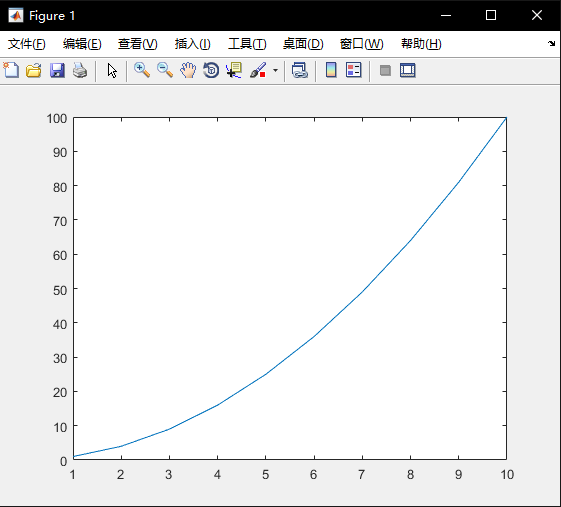This screenshot has height=507, width=561.
Task: Select the Edit Plot arrow tool
Action: pyautogui.click(x=112, y=70)
